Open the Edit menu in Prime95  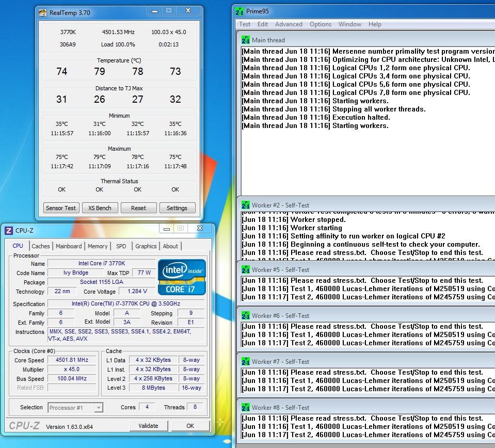(262, 24)
